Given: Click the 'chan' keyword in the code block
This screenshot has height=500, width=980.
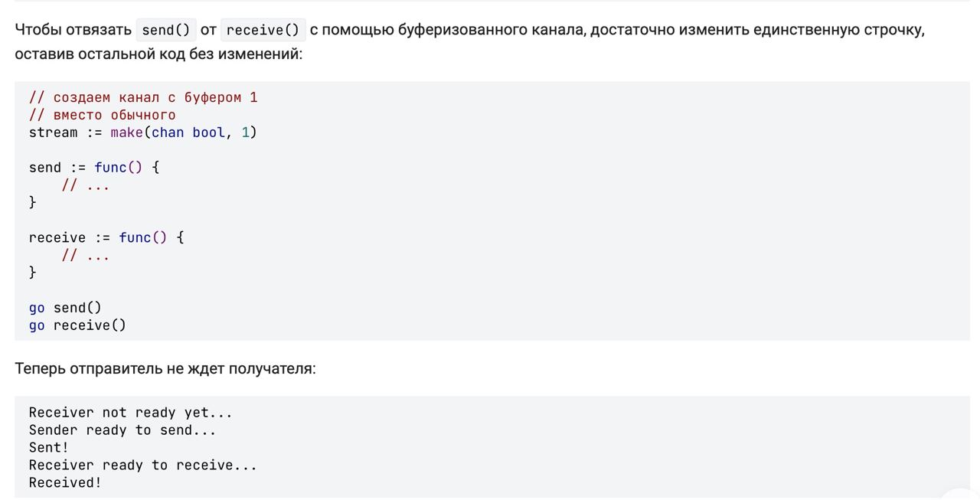Looking at the screenshot, I should click(168, 132).
